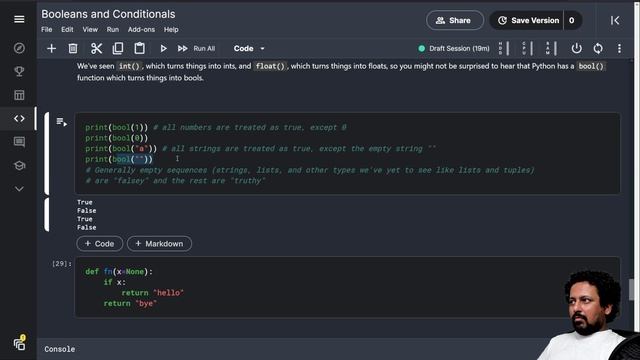Open Learn graduation cap icon in sidebar
The width and height of the screenshot is (640, 360).
pyautogui.click(x=19, y=165)
